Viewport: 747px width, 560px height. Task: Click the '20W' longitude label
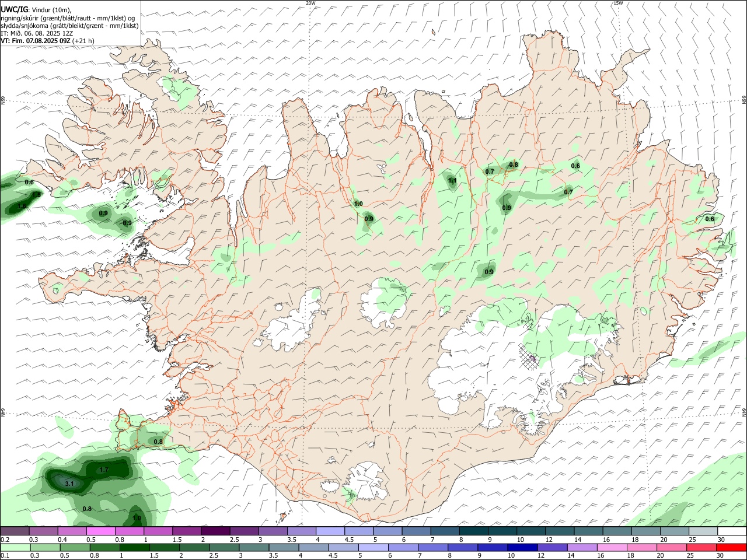tap(310, 3)
